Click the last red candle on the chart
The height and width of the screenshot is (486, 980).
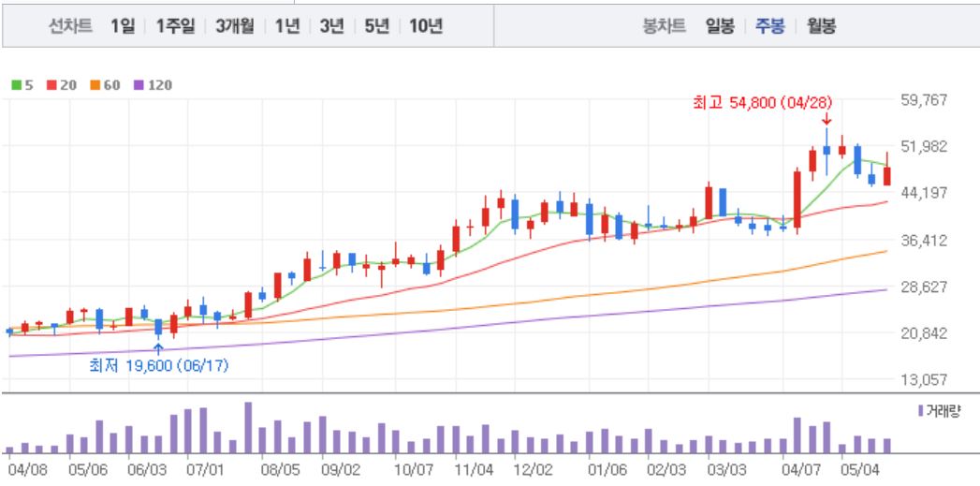pyautogui.click(x=887, y=176)
